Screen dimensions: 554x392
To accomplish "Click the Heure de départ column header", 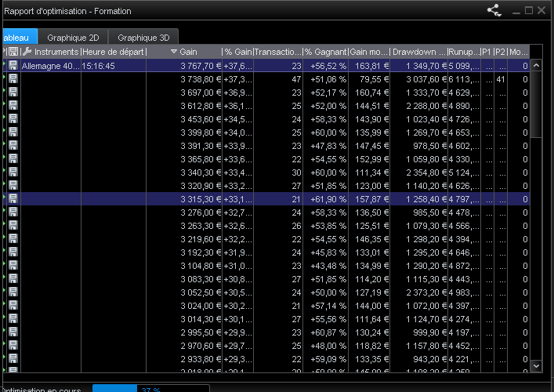I will pyautogui.click(x=114, y=52).
